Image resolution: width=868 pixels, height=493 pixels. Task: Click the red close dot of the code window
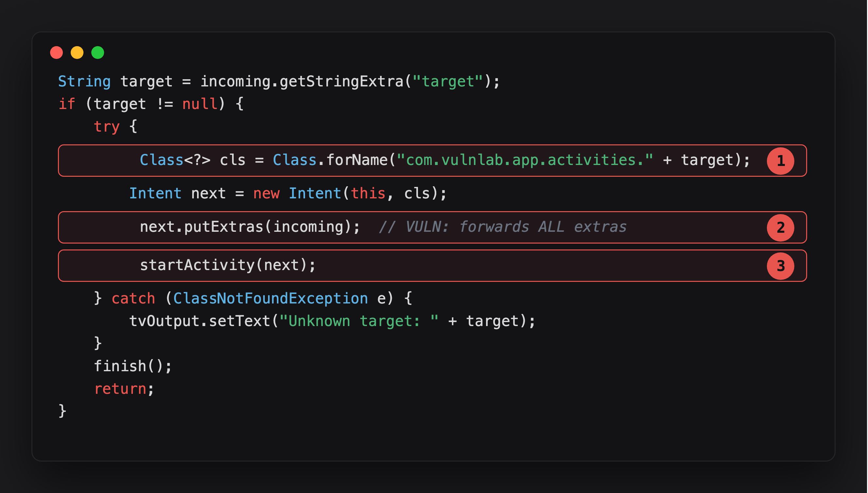coord(57,52)
